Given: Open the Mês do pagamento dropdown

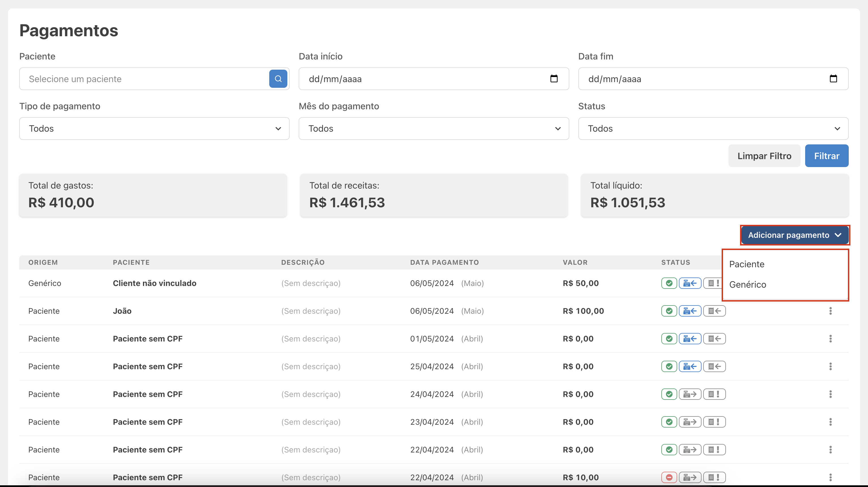Looking at the screenshot, I should point(434,129).
